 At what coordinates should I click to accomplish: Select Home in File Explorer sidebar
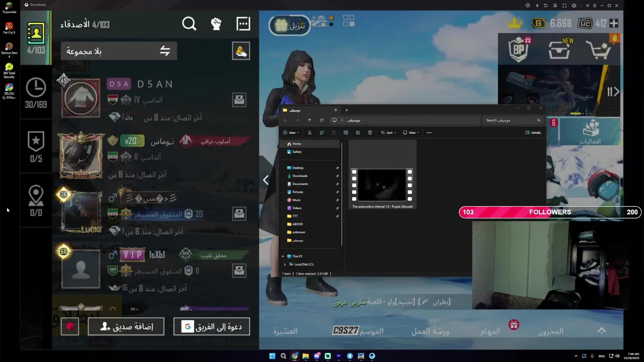pos(310,144)
